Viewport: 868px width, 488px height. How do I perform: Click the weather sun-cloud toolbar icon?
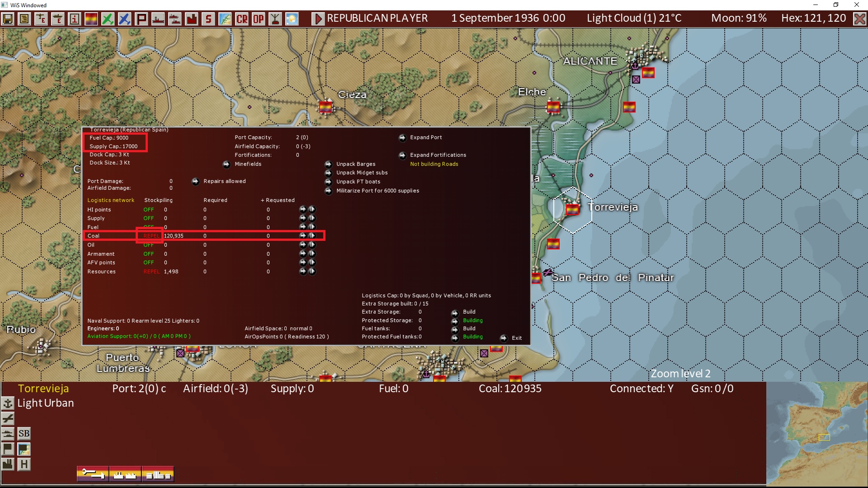click(292, 19)
